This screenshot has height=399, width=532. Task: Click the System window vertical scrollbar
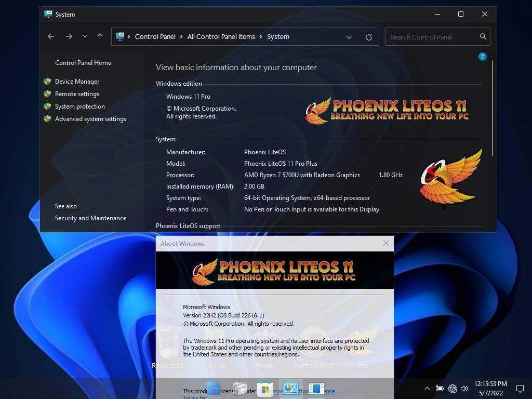click(x=493, y=109)
